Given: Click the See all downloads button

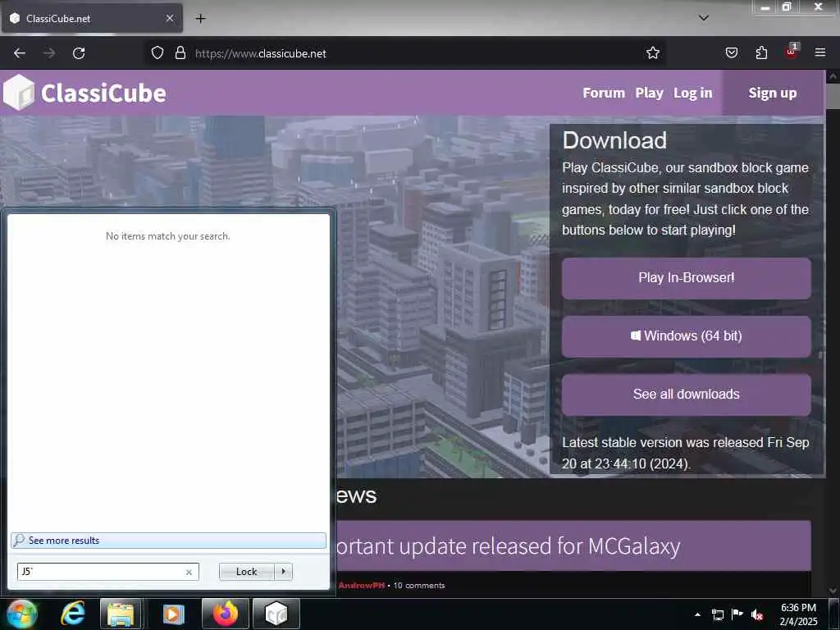Looking at the screenshot, I should 687,395.
